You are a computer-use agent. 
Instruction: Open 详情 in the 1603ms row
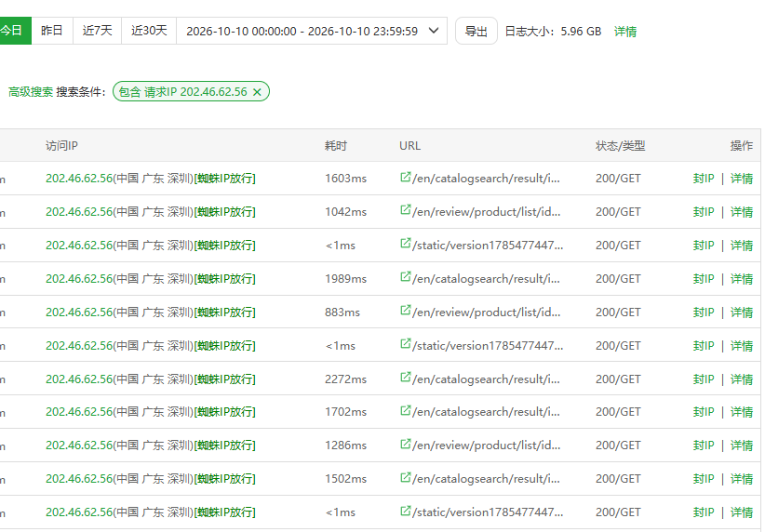(x=742, y=179)
